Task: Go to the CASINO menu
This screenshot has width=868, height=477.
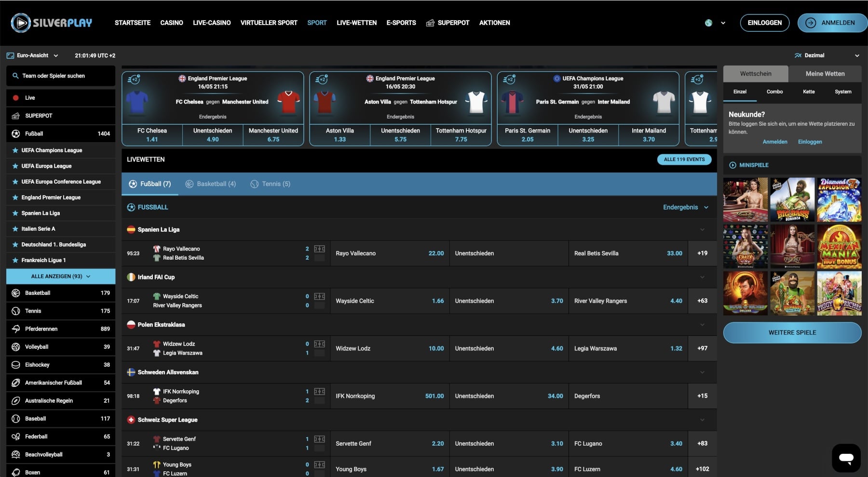Action: click(x=172, y=23)
